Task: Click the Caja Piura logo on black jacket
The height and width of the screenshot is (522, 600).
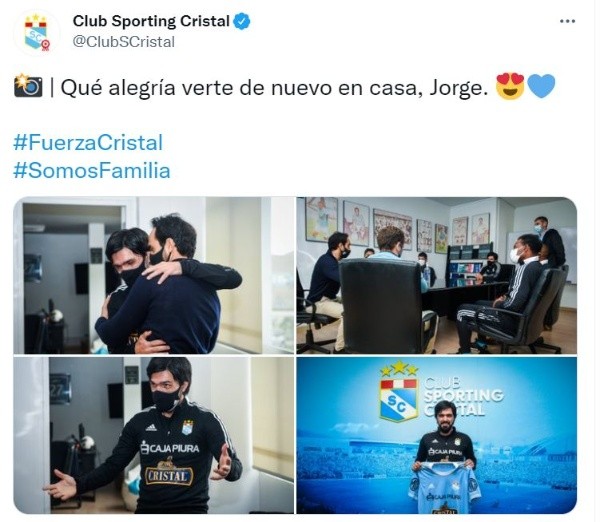Action: (x=170, y=448)
